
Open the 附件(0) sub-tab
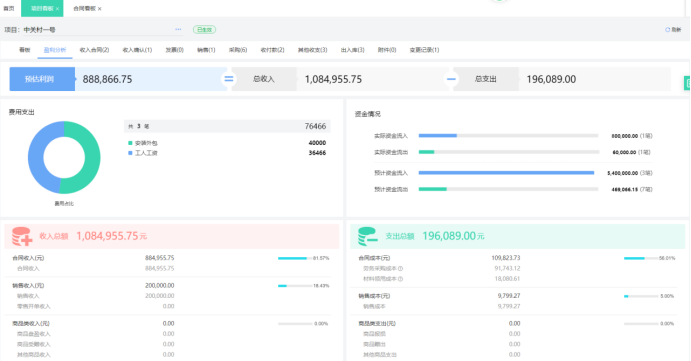387,50
